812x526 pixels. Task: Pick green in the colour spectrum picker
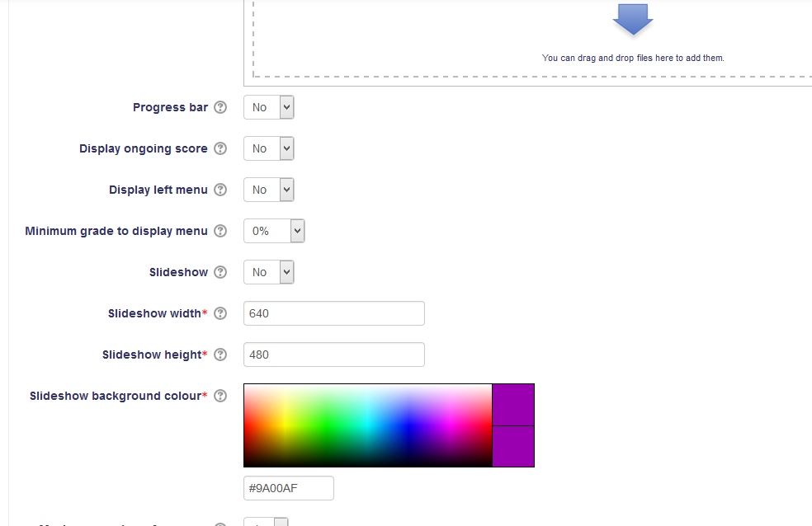324,425
